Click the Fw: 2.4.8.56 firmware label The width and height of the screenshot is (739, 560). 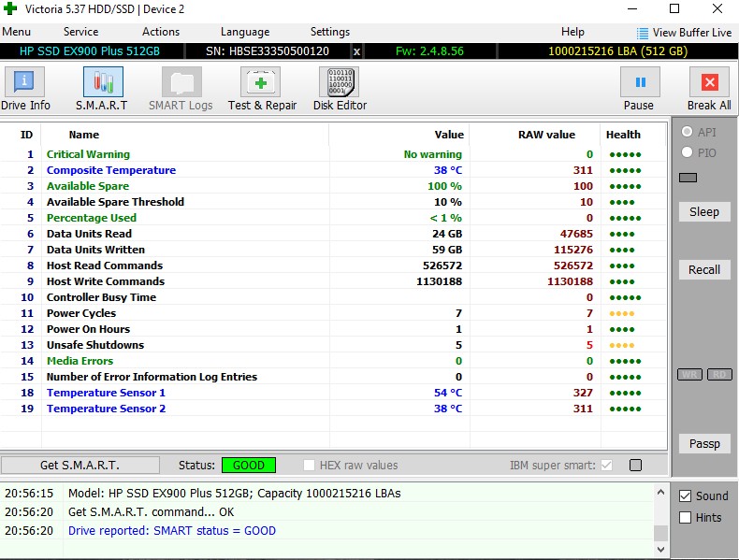click(x=429, y=51)
